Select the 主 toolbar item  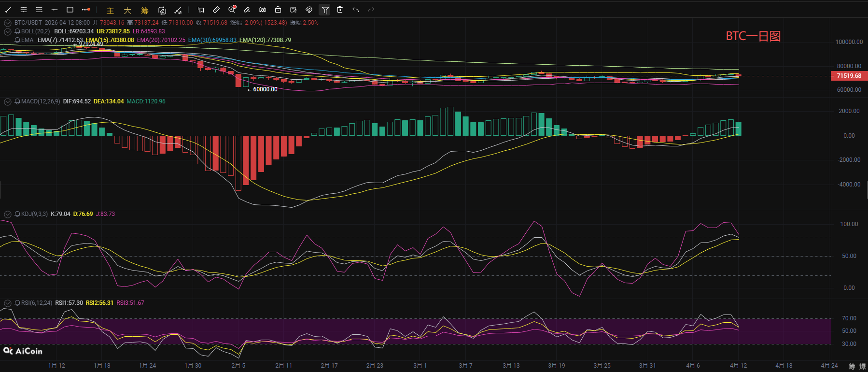(x=110, y=11)
